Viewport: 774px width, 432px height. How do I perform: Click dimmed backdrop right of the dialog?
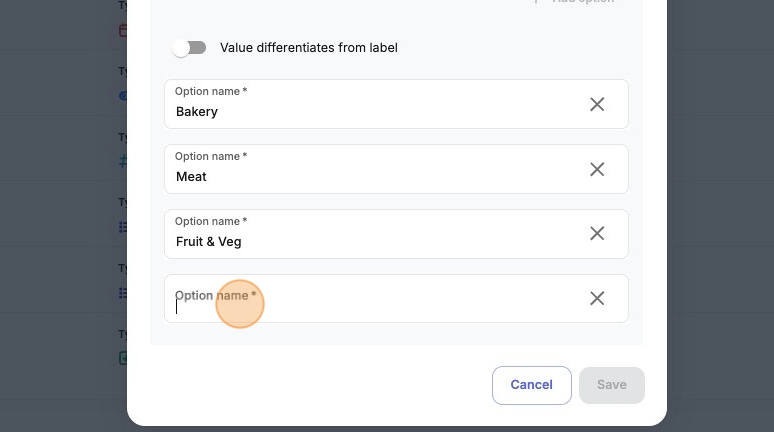(721, 216)
